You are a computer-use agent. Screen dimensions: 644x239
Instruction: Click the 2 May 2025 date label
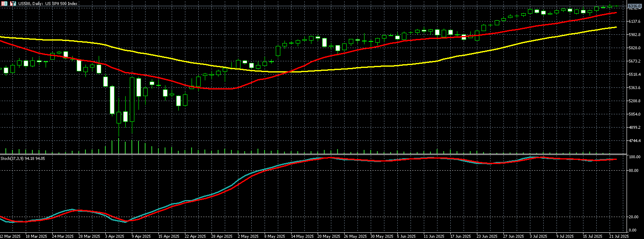point(248,236)
